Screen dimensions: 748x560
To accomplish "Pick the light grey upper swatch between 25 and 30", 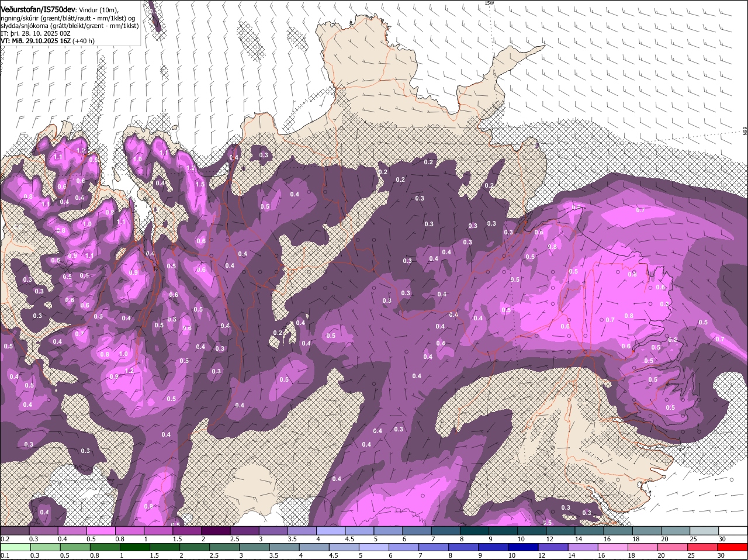I will pyautogui.click(x=705, y=530).
